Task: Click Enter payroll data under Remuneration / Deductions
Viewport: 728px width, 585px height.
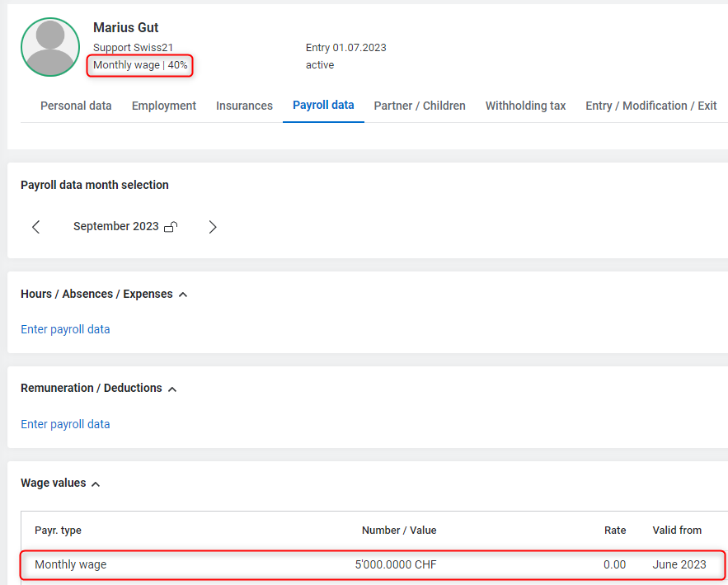Action: [x=65, y=424]
